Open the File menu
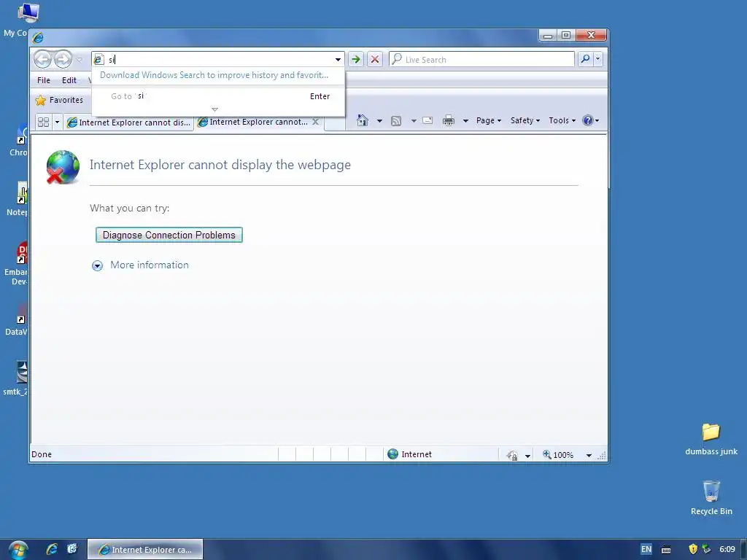The image size is (747, 560). point(43,80)
